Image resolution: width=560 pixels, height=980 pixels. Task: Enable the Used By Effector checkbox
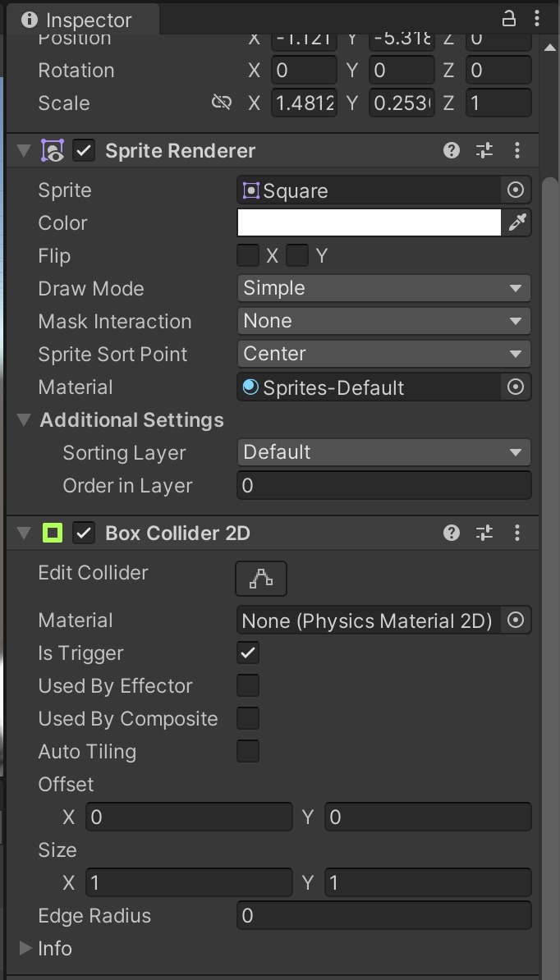click(x=248, y=686)
